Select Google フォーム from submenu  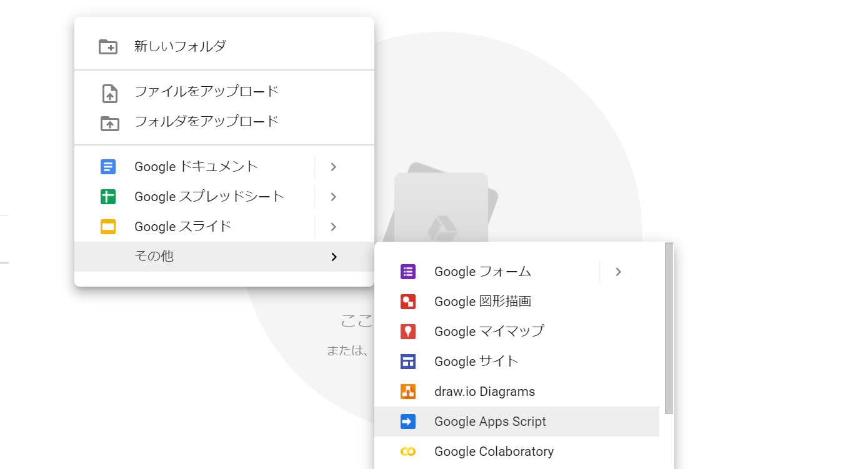click(487, 272)
